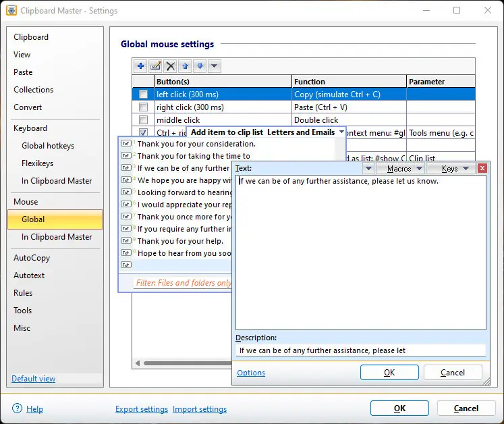The width and height of the screenshot is (504, 424).
Task: Close the Text editor with red X button
Action: (482, 168)
